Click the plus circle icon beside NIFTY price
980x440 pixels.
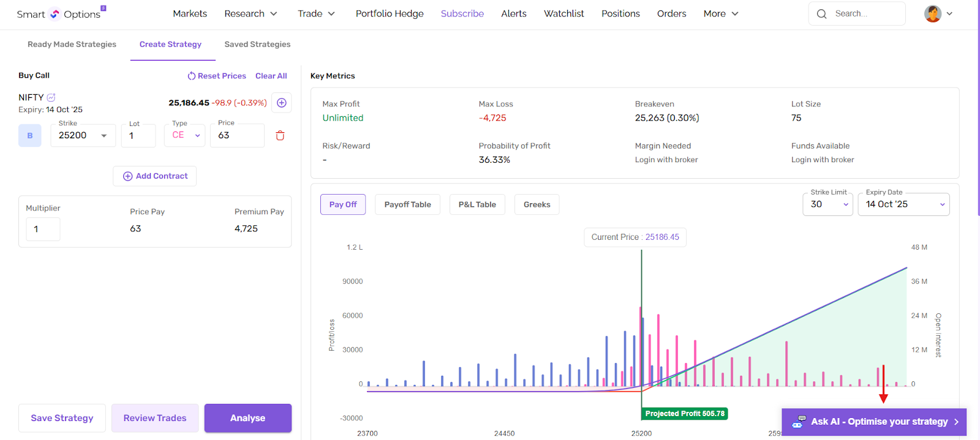[282, 103]
